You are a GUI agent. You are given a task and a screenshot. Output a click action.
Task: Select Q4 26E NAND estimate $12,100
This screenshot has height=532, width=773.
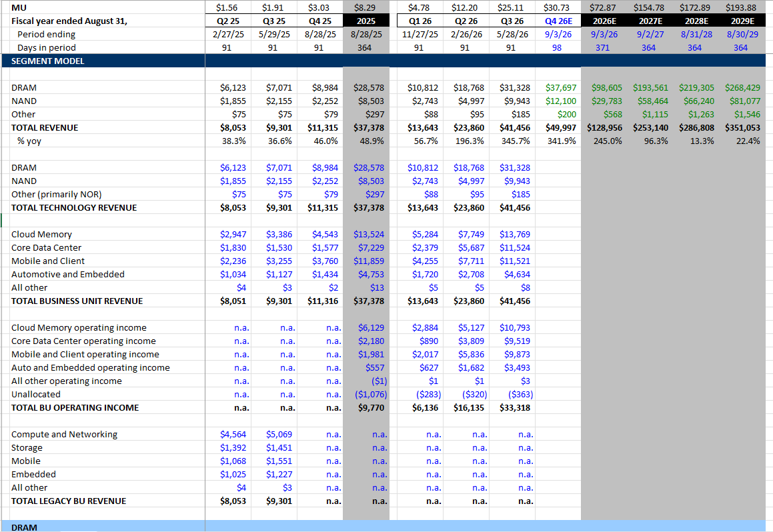point(561,101)
